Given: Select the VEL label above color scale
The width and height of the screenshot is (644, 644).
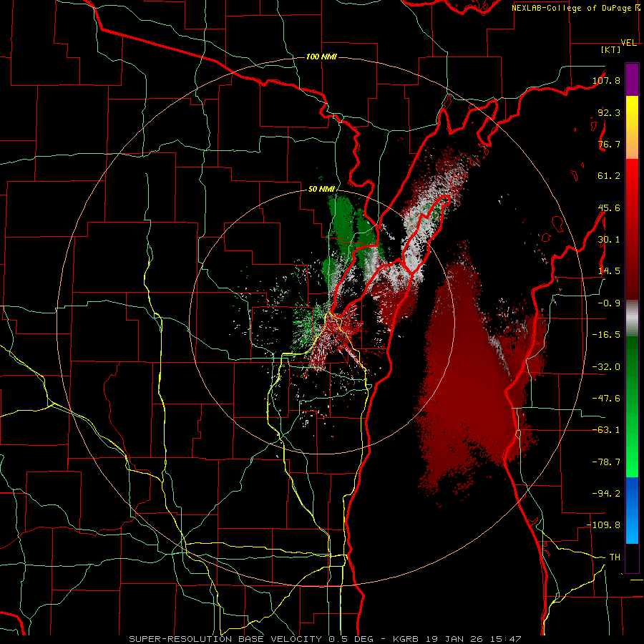Looking at the screenshot, I should click(x=628, y=43).
